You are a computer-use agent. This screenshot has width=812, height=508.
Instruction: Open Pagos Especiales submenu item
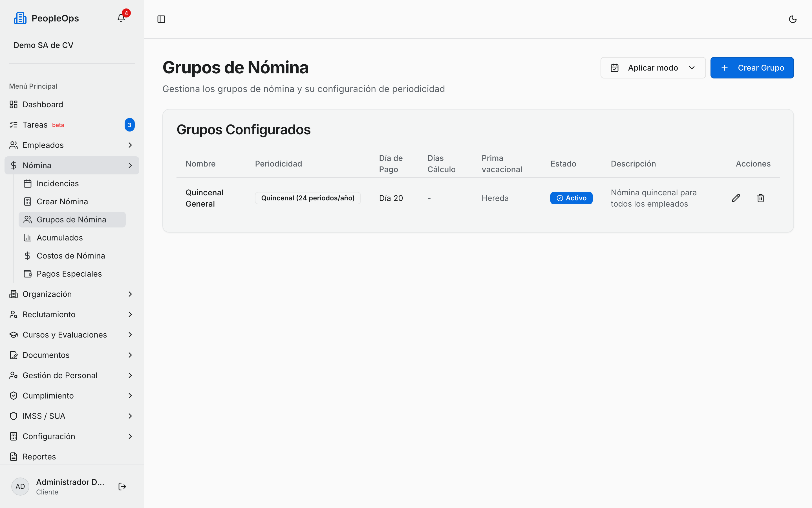pos(72,274)
